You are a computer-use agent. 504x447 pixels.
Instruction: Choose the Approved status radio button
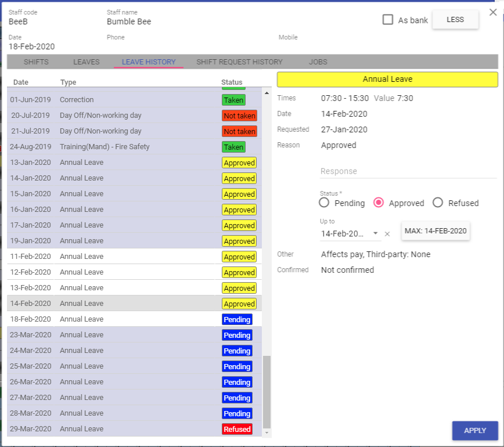click(x=379, y=203)
